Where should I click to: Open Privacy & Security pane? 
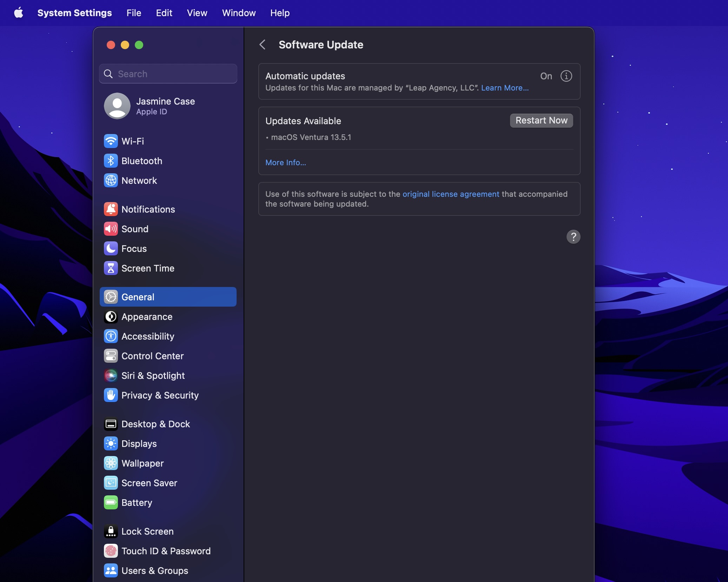(160, 395)
